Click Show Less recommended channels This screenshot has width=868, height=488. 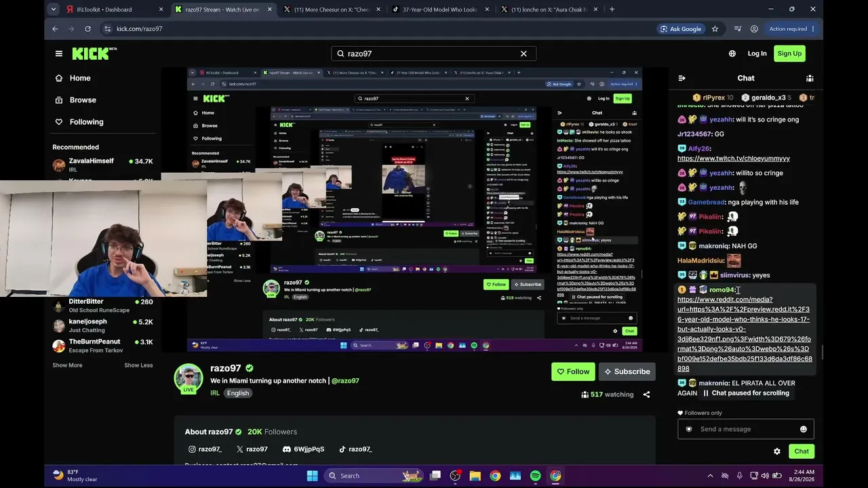[x=138, y=365]
